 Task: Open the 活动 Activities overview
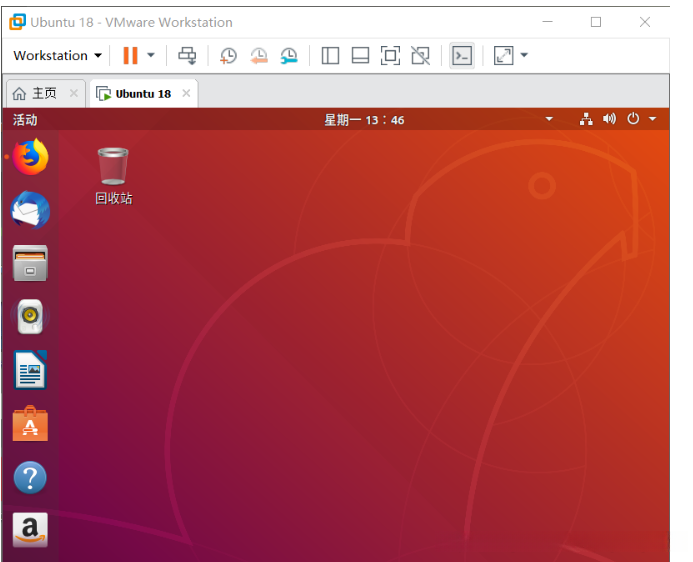tap(25, 120)
